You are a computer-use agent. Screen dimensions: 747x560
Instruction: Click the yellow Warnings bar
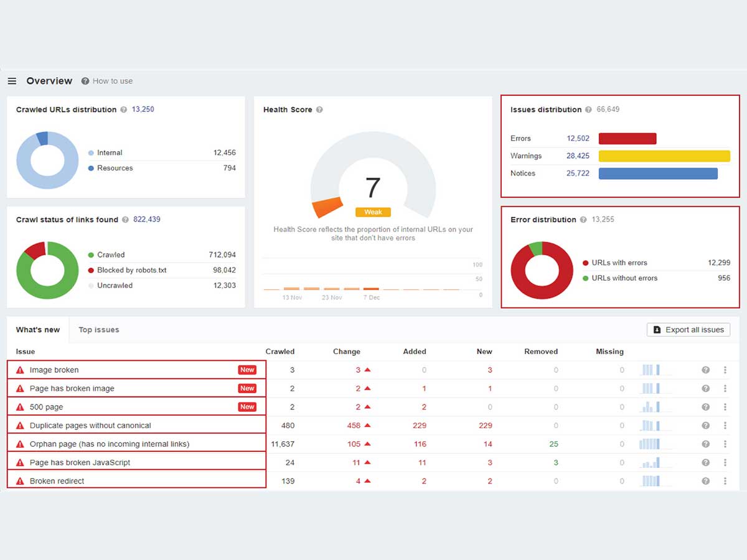point(664,156)
